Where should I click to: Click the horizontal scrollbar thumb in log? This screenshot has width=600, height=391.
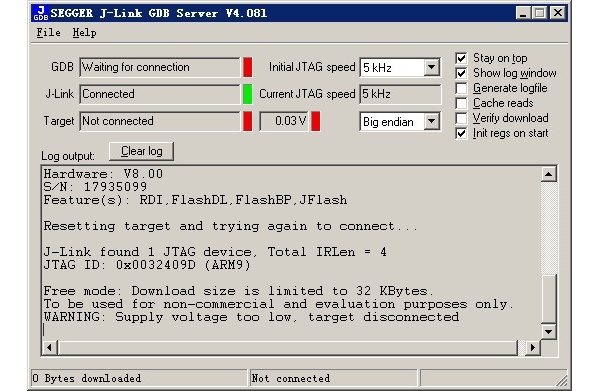click(x=287, y=347)
